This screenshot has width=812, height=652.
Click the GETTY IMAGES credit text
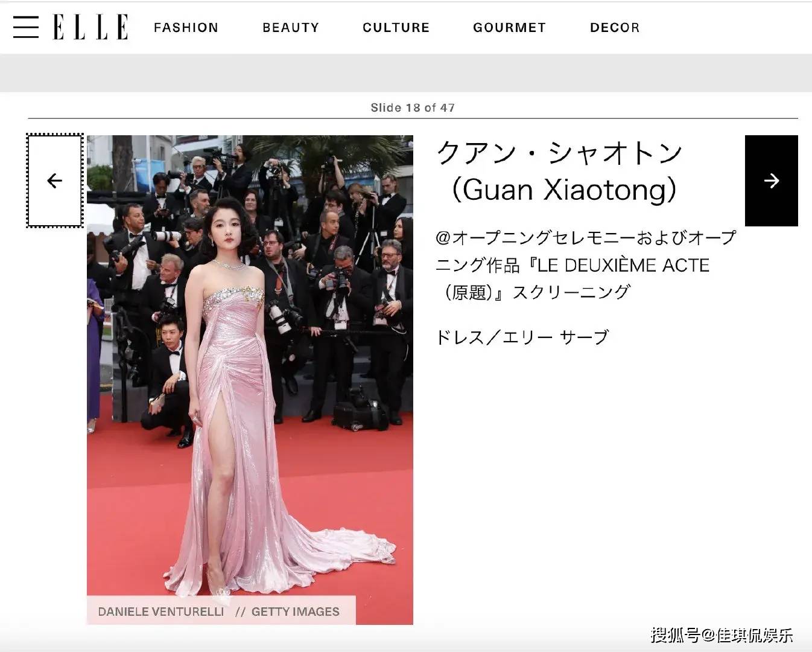tap(295, 612)
